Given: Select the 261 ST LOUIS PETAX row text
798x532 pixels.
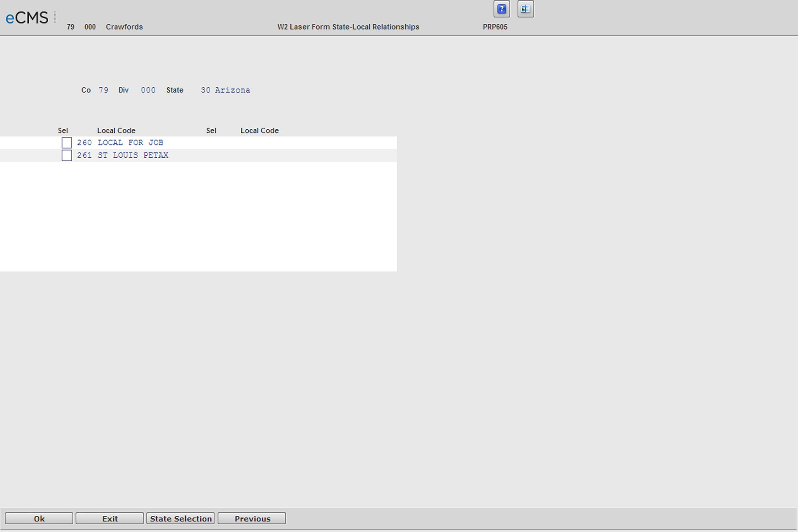Looking at the screenshot, I should pos(123,155).
